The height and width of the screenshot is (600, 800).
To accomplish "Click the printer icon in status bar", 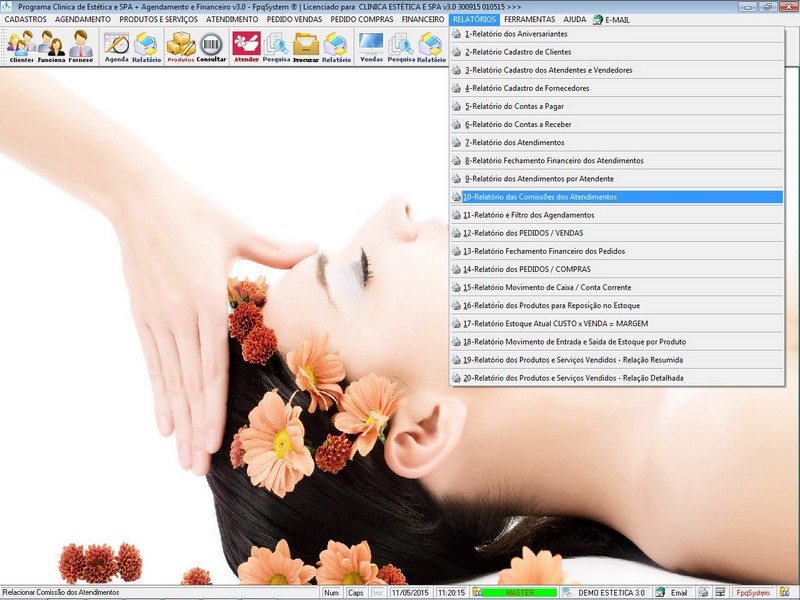I will click(x=703, y=593).
